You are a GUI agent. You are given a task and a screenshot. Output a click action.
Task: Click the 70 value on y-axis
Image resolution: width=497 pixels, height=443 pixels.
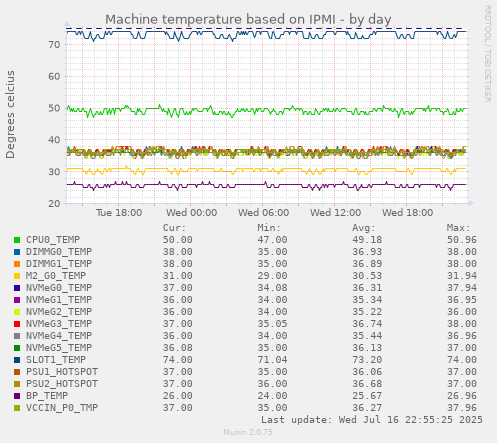(x=54, y=45)
